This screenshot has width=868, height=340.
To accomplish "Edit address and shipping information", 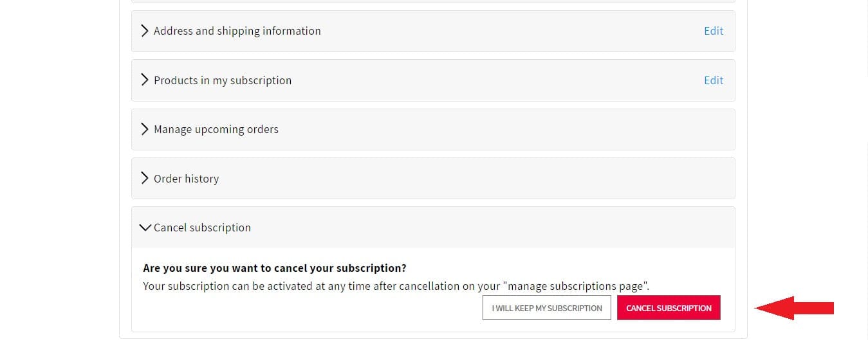I will [713, 31].
